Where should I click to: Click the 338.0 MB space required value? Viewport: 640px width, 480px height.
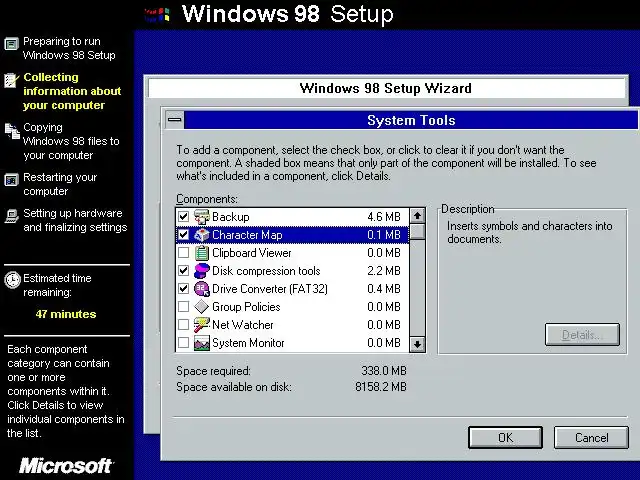point(384,371)
